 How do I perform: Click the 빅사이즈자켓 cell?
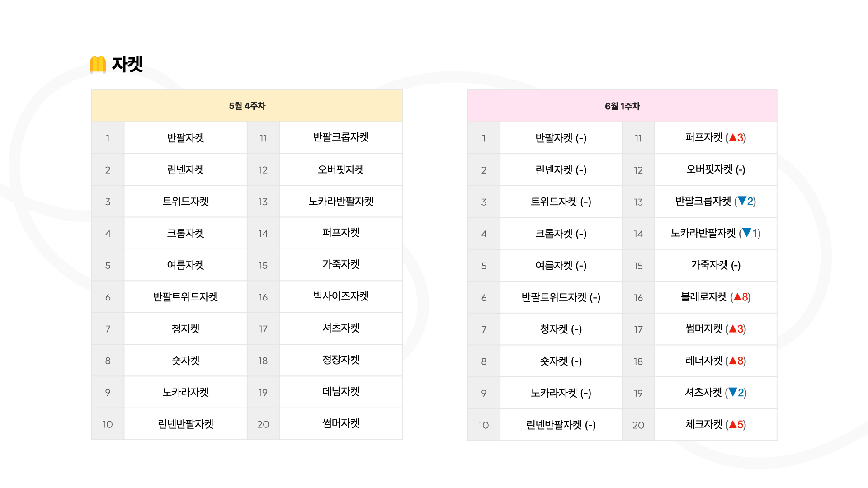341,296
